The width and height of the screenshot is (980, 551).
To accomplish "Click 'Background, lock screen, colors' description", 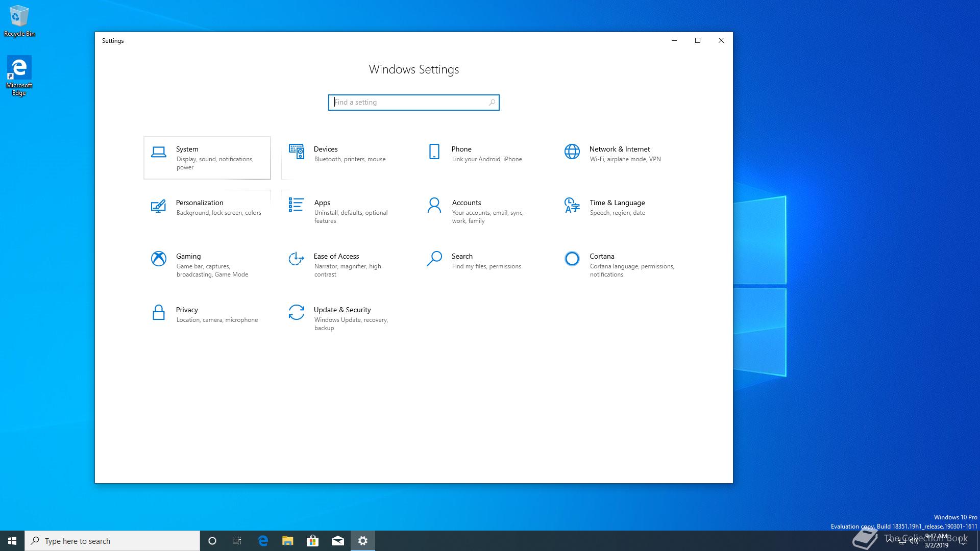I will pos(219,213).
